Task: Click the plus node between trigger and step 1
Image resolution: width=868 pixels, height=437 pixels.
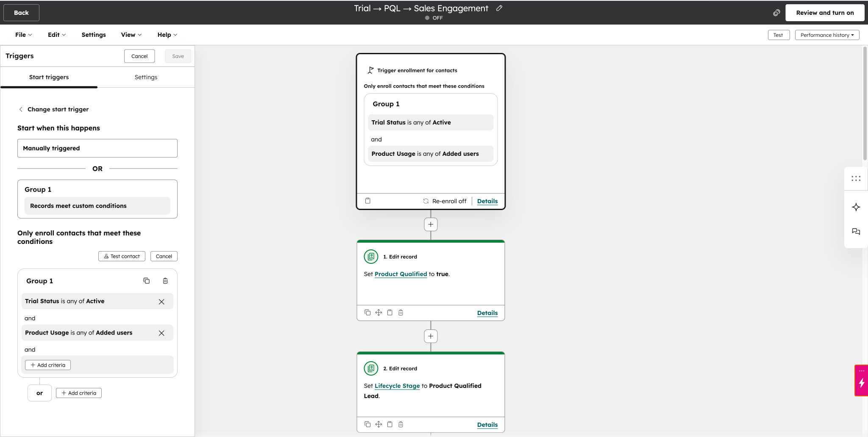Action: (430, 224)
